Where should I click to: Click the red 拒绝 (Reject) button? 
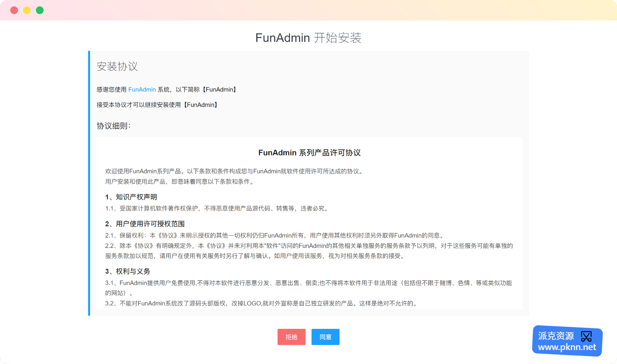[x=291, y=337]
